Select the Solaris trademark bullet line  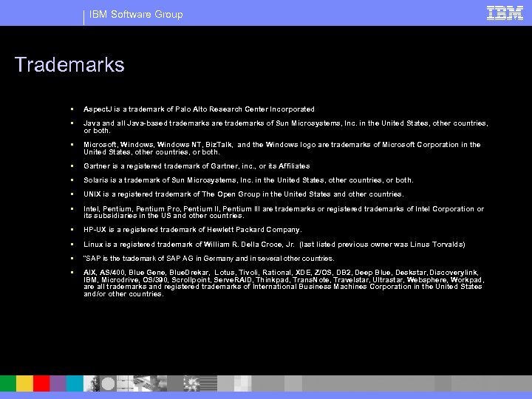click(248, 180)
